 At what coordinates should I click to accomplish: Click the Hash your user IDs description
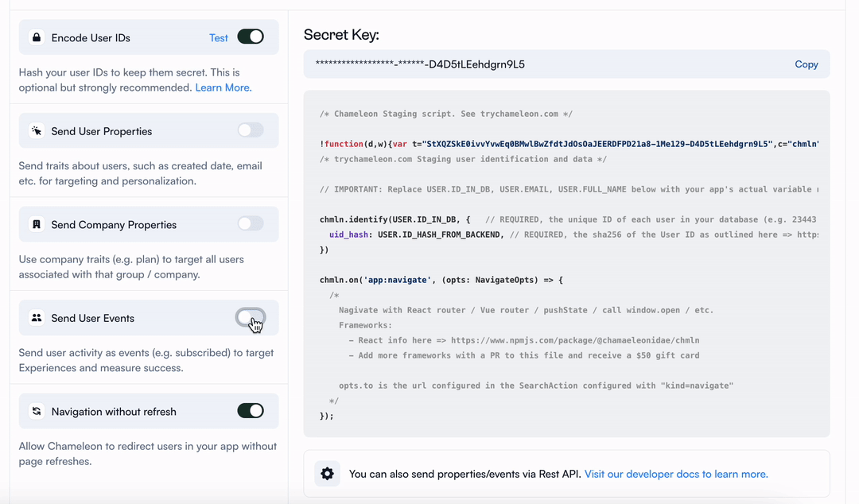135,80
